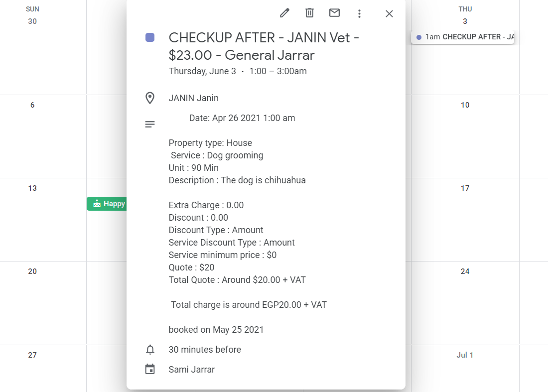Click 'Discount Type : Amount' line
This screenshot has height=392, width=548.
216,230
